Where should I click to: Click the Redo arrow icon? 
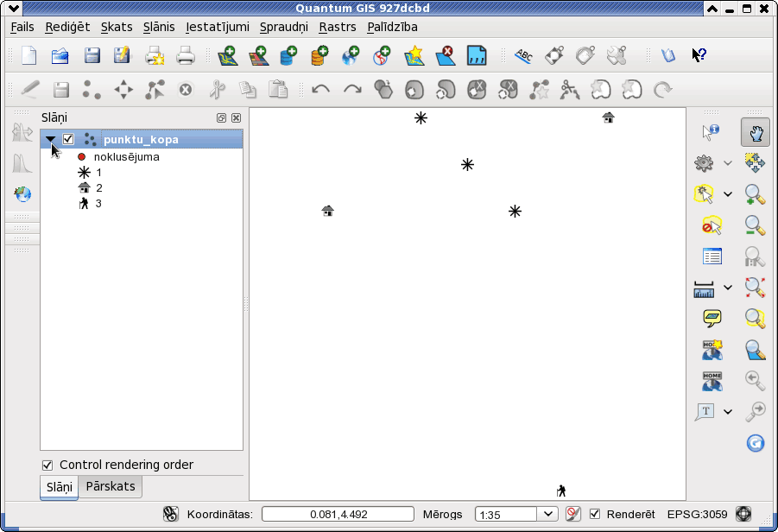(x=352, y=90)
